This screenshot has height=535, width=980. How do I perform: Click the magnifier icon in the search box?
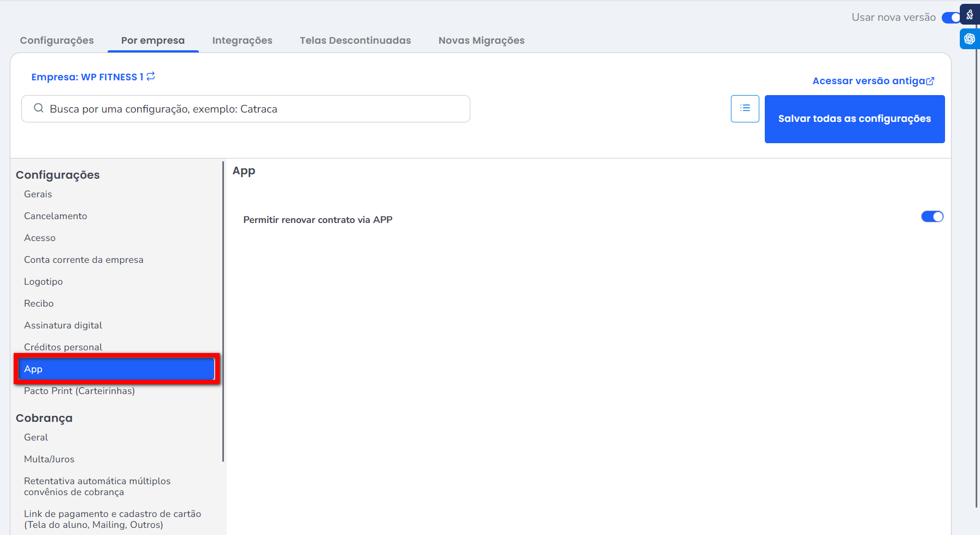(x=39, y=108)
